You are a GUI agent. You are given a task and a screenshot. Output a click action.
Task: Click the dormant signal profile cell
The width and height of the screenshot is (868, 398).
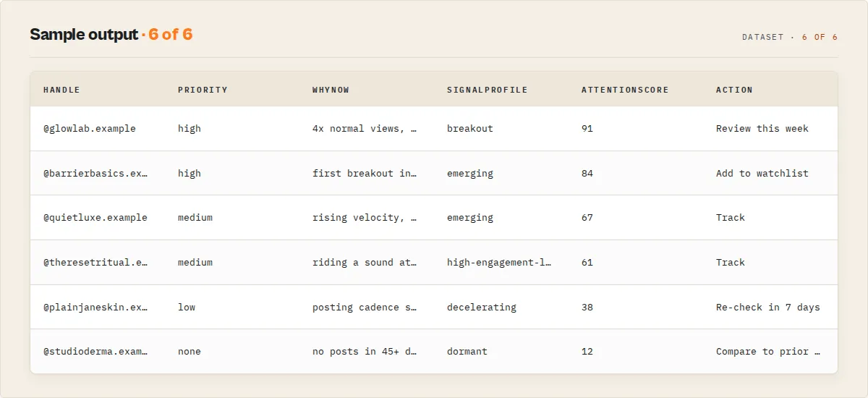[467, 351]
